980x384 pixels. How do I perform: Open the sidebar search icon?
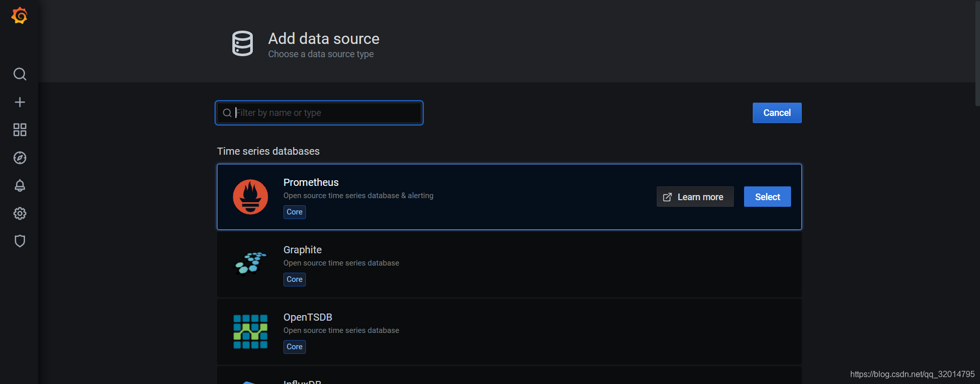point(19,74)
